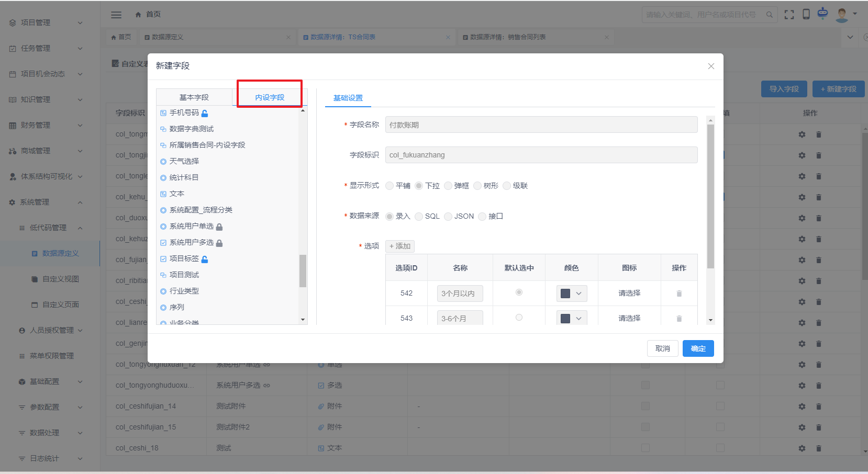Enter fullscreen with the header expand icon

coord(789,15)
